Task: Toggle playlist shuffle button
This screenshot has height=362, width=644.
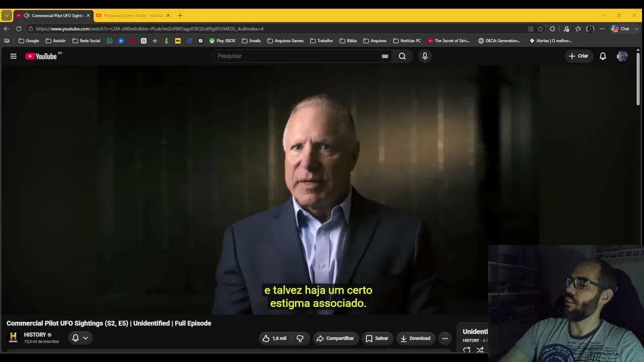Action: (x=480, y=350)
